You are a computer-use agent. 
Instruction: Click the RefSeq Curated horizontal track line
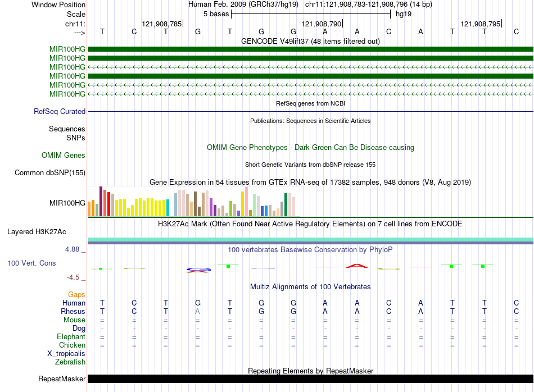click(x=310, y=111)
